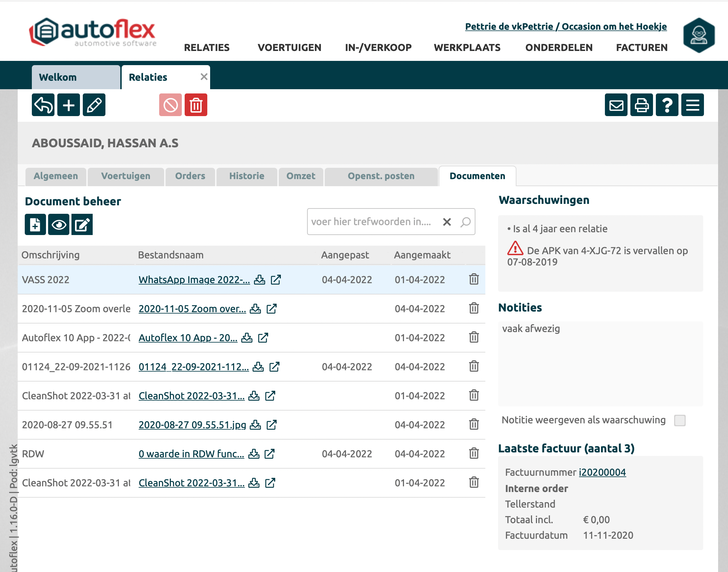Switch to the Voertuigen tab
This screenshot has height=572, width=728.
pos(126,176)
